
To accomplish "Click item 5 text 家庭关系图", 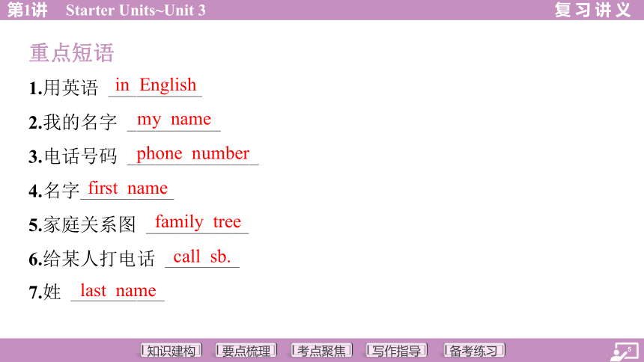I will (89, 225).
